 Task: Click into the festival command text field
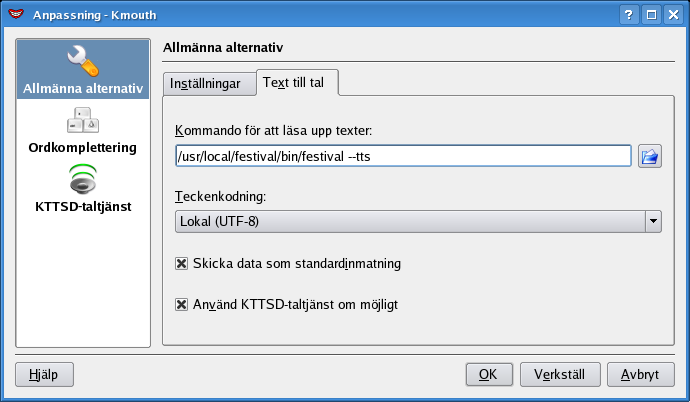[x=403, y=156]
